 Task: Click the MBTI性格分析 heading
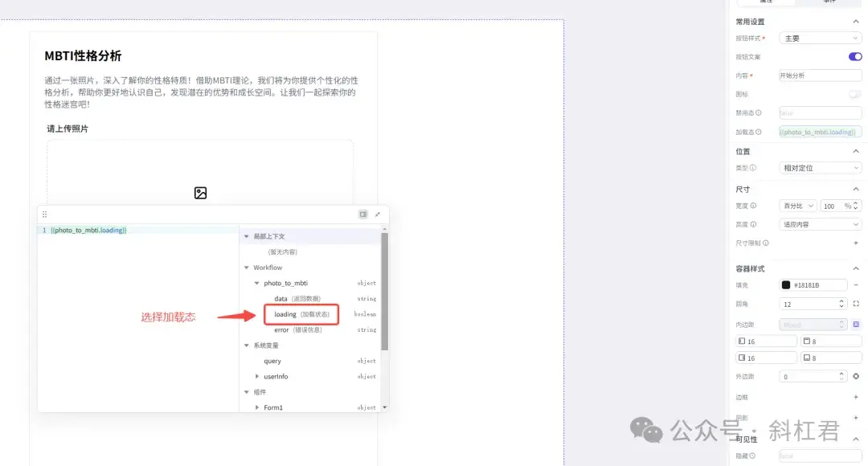pyautogui.click(x=83, y=56)
